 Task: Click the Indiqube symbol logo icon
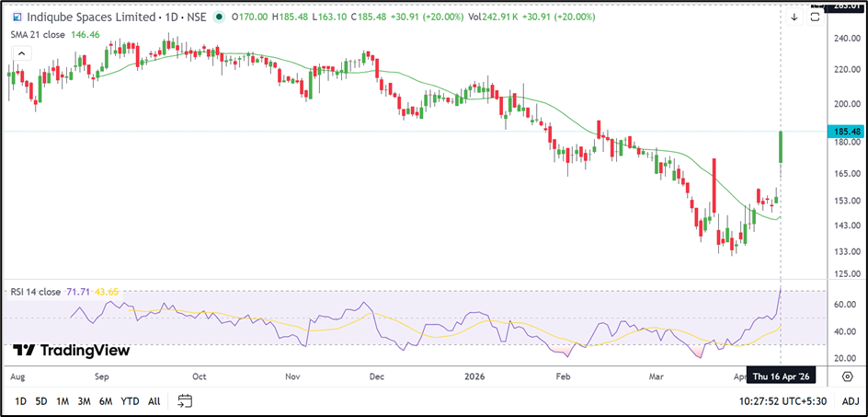(x=14, y=17)
